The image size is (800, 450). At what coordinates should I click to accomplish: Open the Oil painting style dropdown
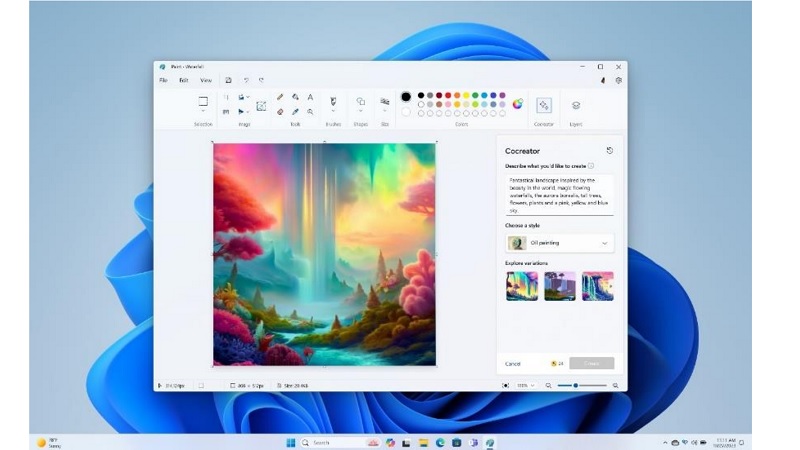tap(560, 243)
